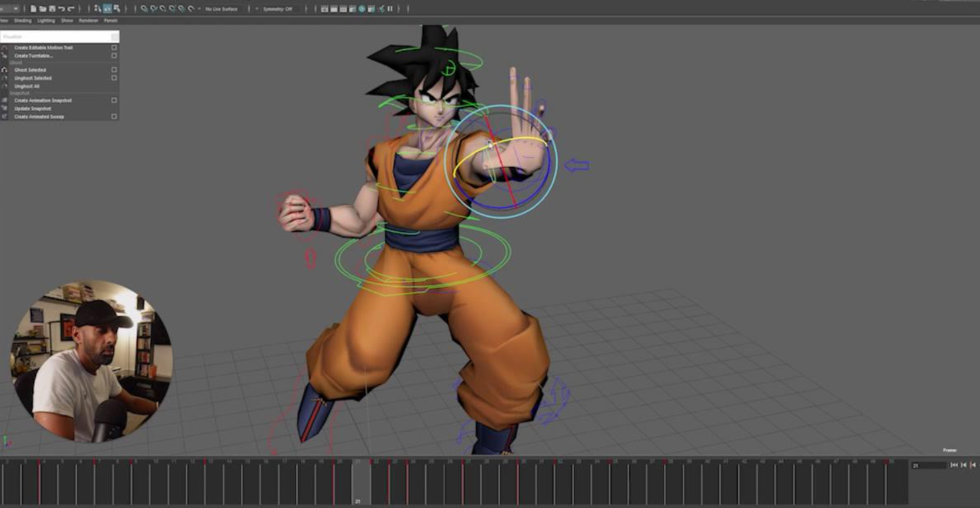Toggle Snap to view planes icon
Image resolution: width=980 pixels, height=508 pixels.
click(x=182, y=9)
